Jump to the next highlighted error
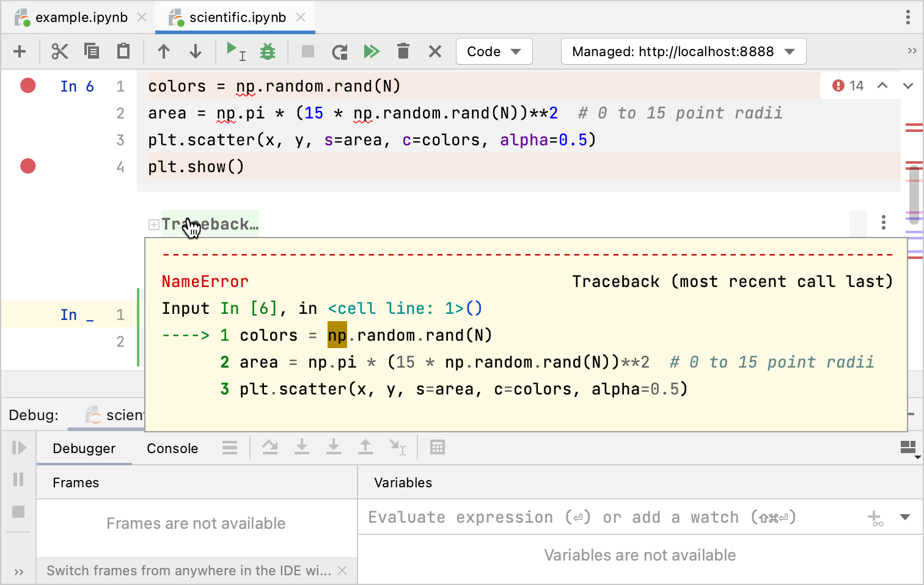Screen dimensions: 924x585 [908, 86]
